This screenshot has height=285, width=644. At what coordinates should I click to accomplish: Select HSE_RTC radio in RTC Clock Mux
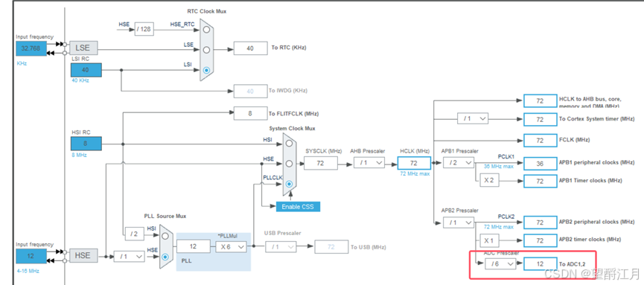(206, 29)
